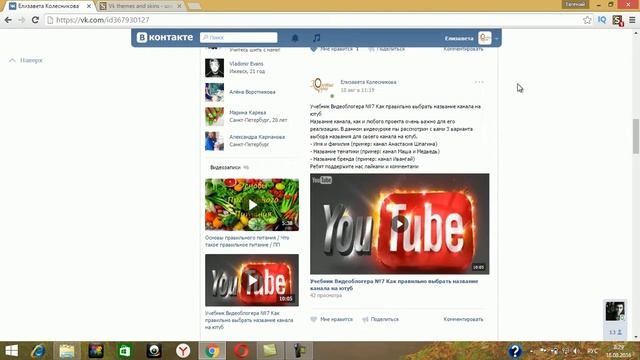Image resolution: width=640 pixels, height=360 pixels.
Task: Click the IQ extension icon in Chrome
Action: coord(602,20)
